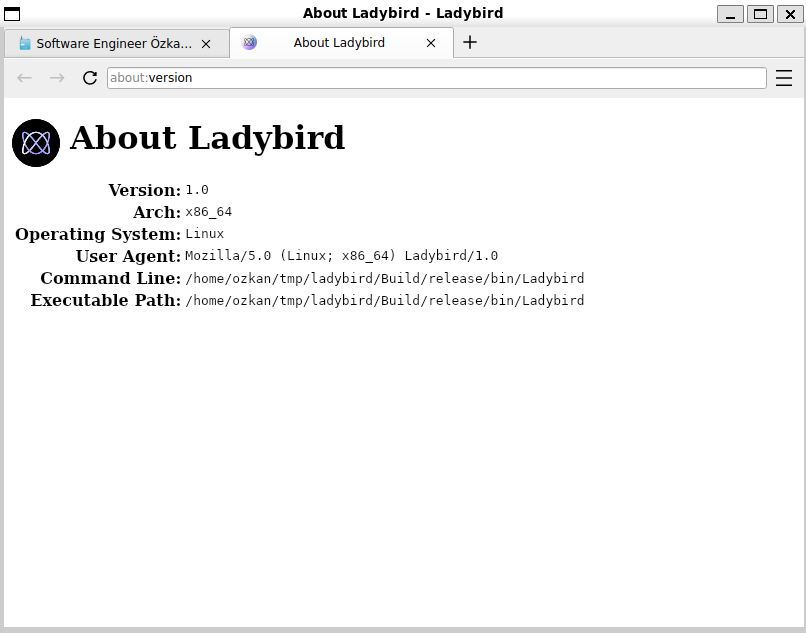Click the x86_64 arch value
Screen dimensions: 806x633
[x=209, y=212]
